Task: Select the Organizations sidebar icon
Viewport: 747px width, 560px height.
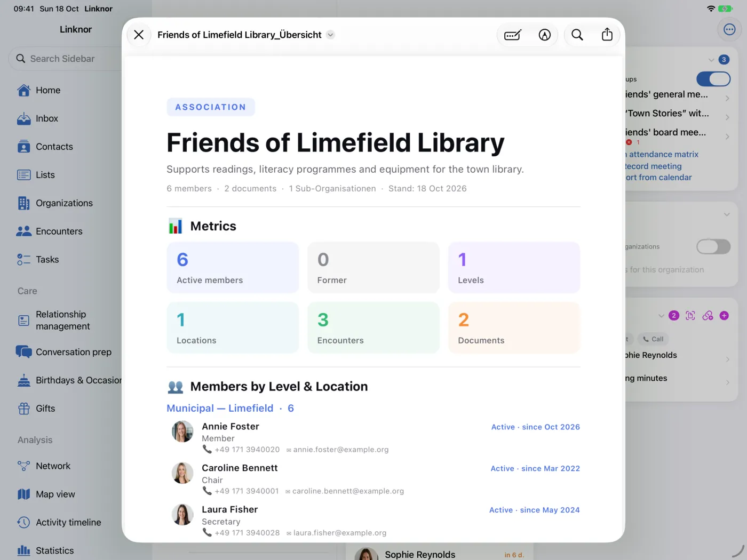Action: pos(23,203)
